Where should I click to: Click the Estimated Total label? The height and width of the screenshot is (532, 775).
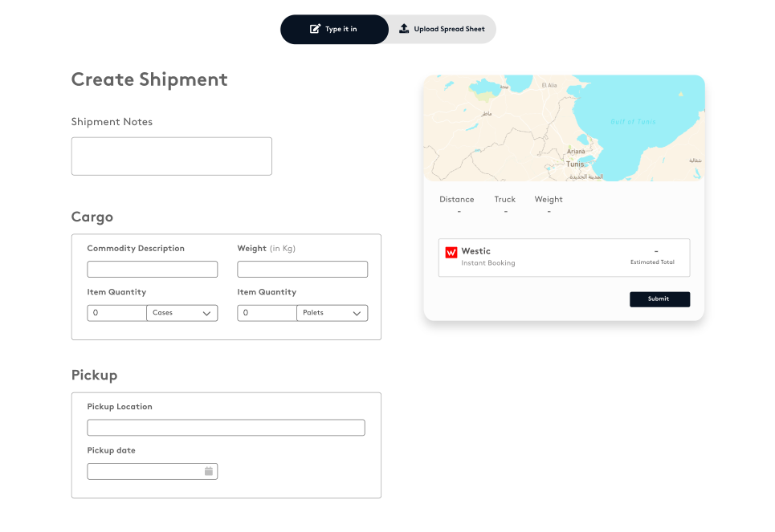coord(651,262)
